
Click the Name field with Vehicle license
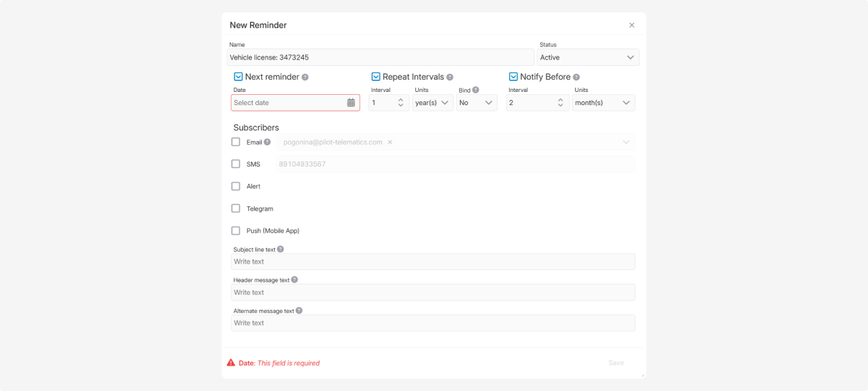click(381, 57)
